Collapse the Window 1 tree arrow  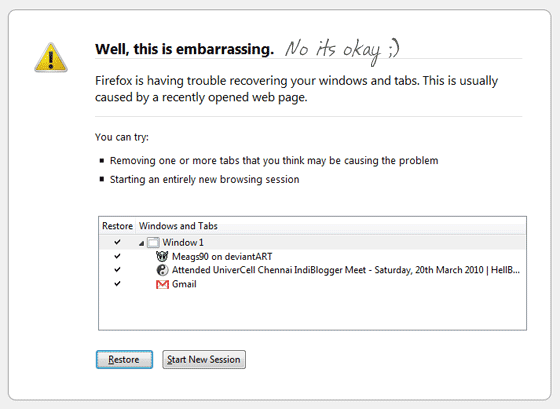[141, 243]
